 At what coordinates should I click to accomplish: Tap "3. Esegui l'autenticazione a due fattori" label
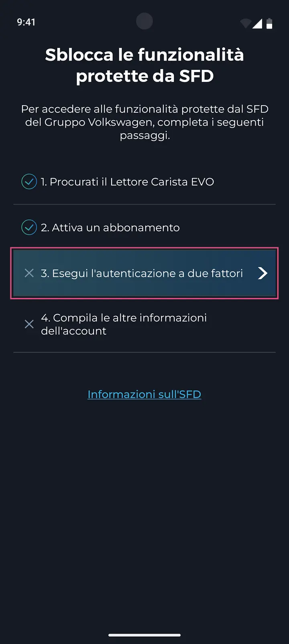click(x=142, y=273)
